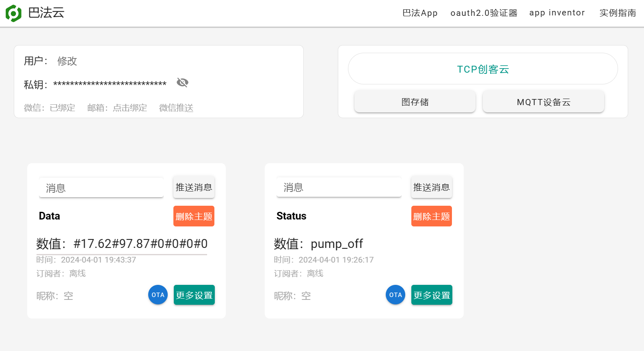This screenshot has height=351, width=644.
Task: Open the 巴法App menu item
Action: pyautogui.click(x=420, y=13)
